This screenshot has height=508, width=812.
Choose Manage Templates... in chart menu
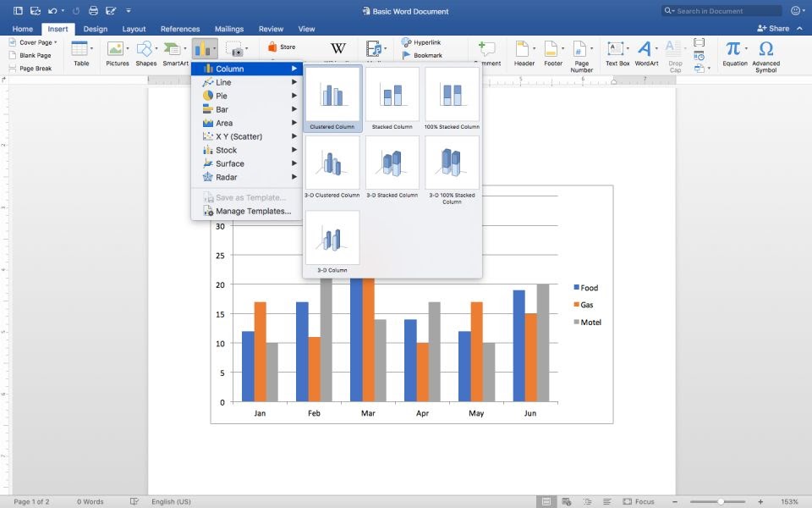pos(246,211)
